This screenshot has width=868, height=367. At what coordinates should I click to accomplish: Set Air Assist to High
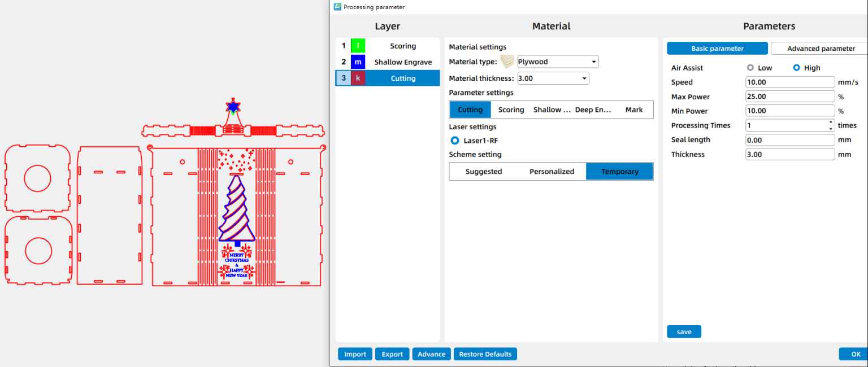tap(796, 68)
